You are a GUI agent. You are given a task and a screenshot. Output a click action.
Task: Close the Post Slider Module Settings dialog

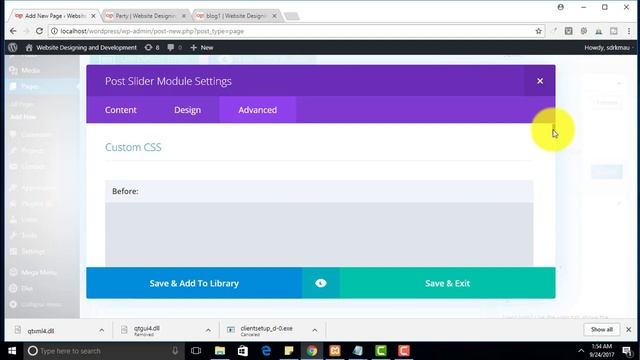tap(540, 81)
